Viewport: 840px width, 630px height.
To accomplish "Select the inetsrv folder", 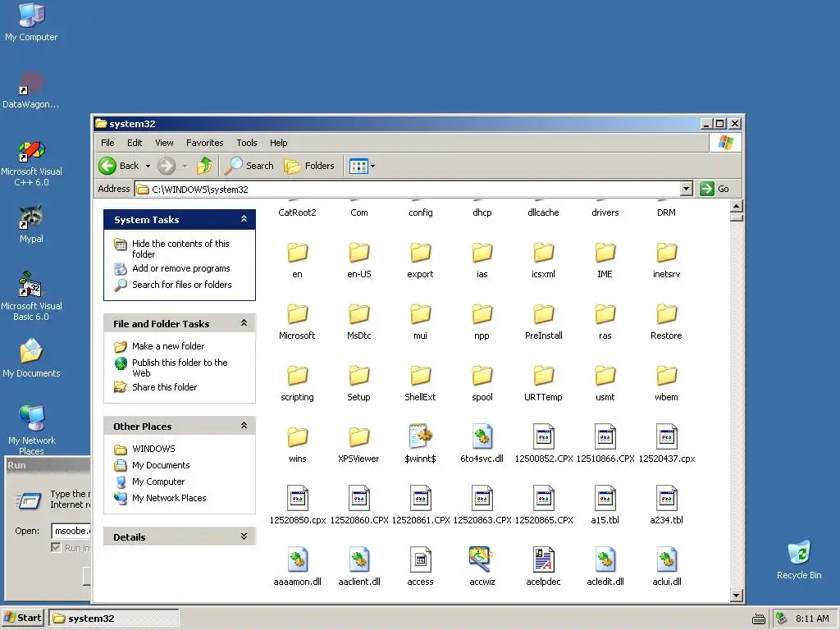I will click(x=666, y=260).
